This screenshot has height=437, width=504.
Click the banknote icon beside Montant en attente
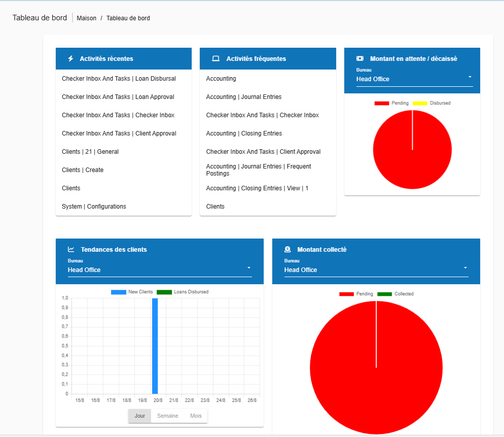coord(360,59)
